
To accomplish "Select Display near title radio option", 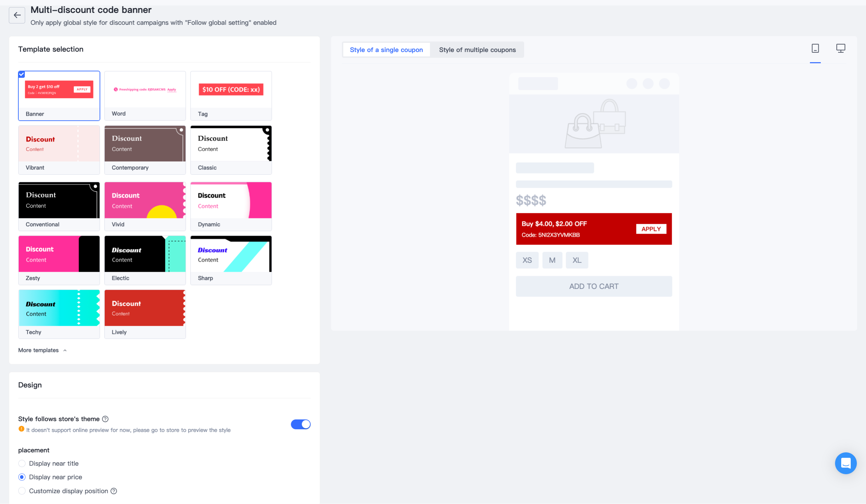I will click(x=22, y=464).
